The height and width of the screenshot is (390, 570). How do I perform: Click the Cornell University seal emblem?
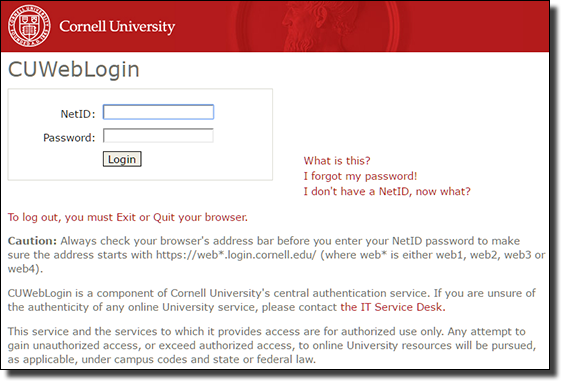point(29,26)
